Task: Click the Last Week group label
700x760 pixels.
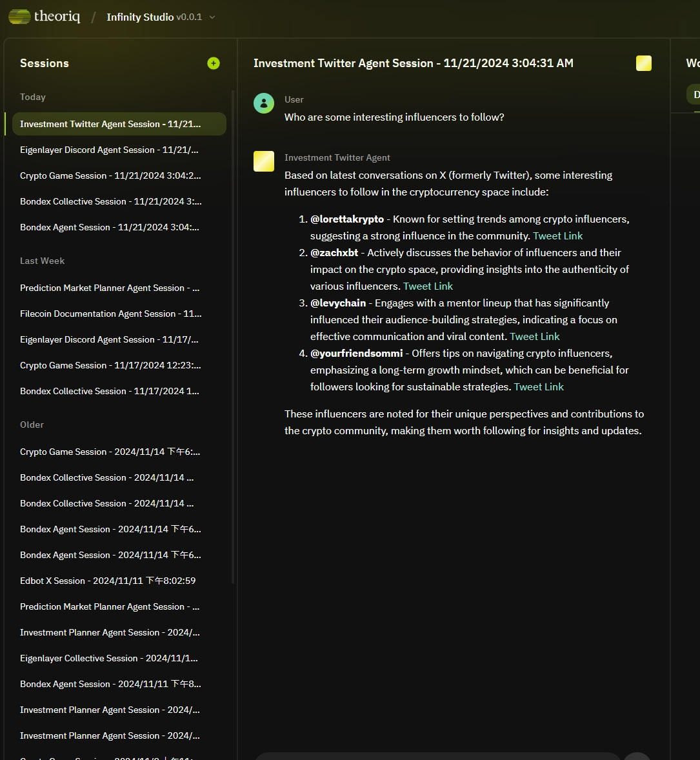Action: click(42, 261)
